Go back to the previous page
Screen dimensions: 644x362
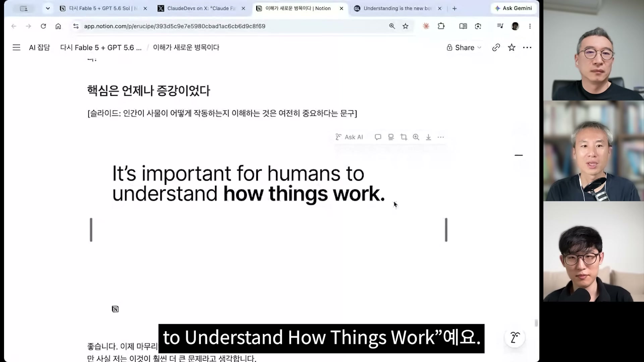click(x=14, y=26)
